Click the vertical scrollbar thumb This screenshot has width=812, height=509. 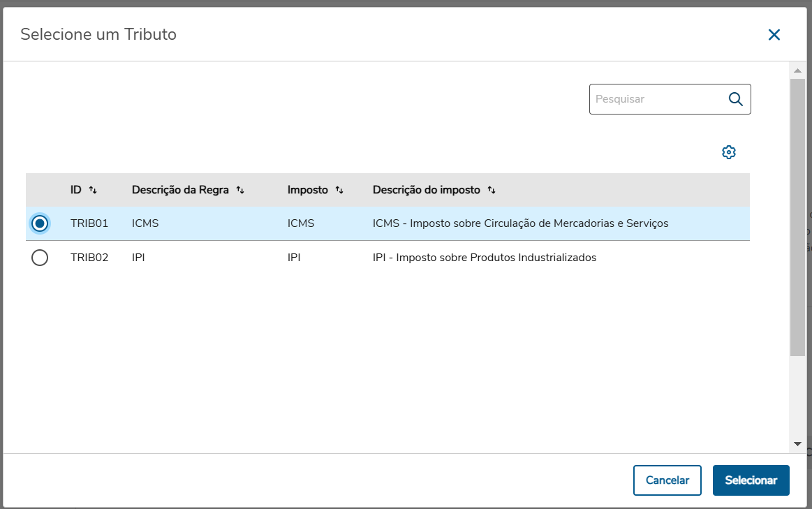click(797, 216)
